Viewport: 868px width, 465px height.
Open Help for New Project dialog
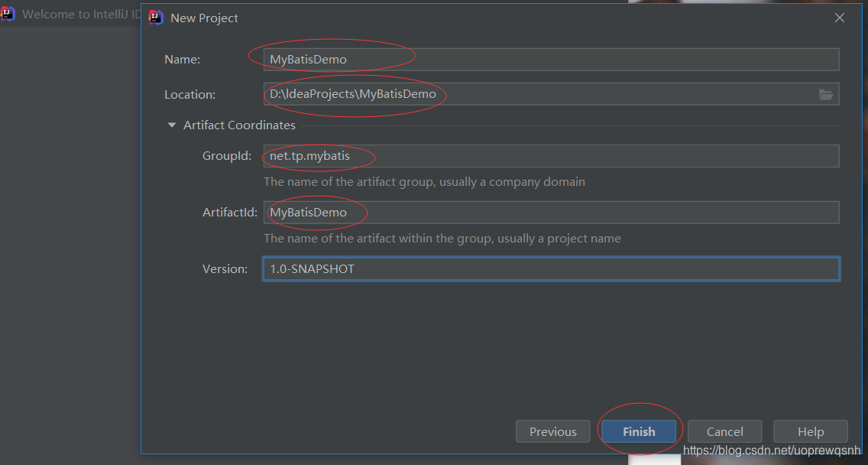[x=811, y=431]
